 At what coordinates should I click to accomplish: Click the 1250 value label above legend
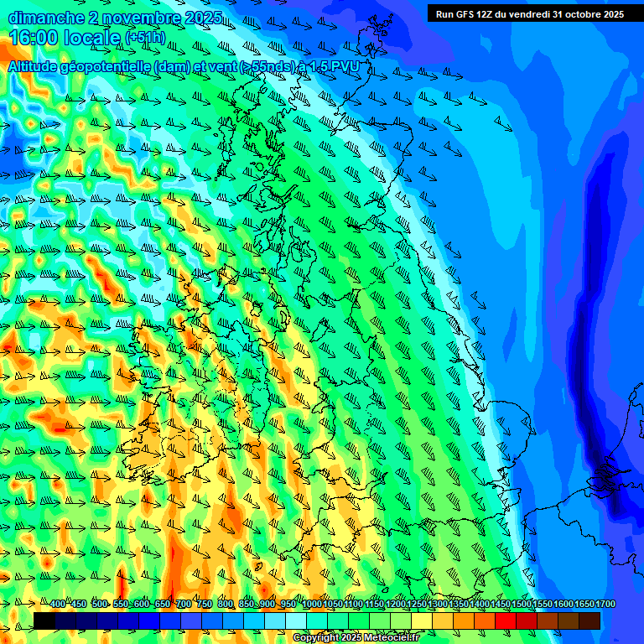pos(417,605)
